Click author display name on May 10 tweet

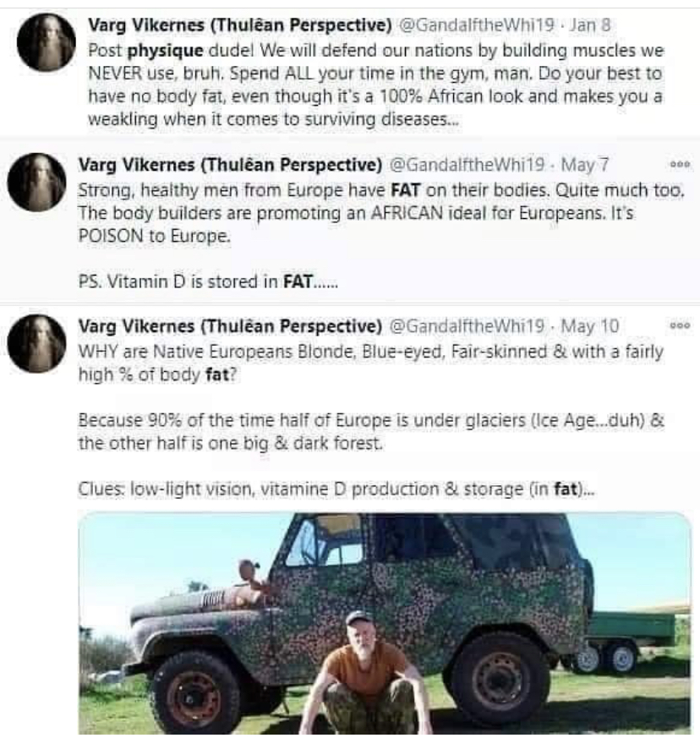pos(230,325)
